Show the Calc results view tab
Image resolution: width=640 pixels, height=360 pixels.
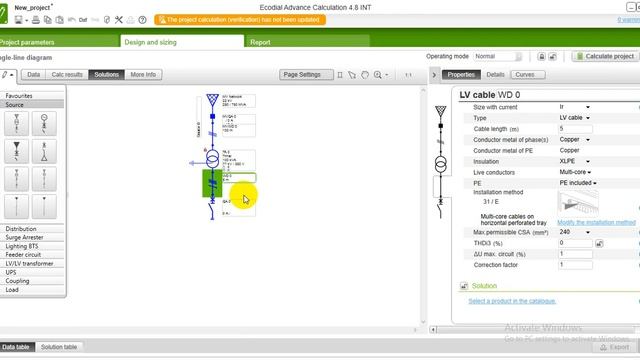(x=67, y=75)
